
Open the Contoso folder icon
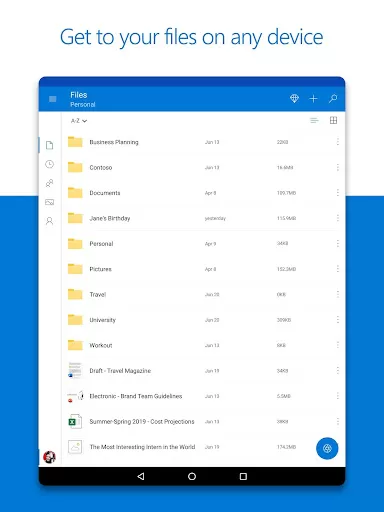(x=75, y=167)
